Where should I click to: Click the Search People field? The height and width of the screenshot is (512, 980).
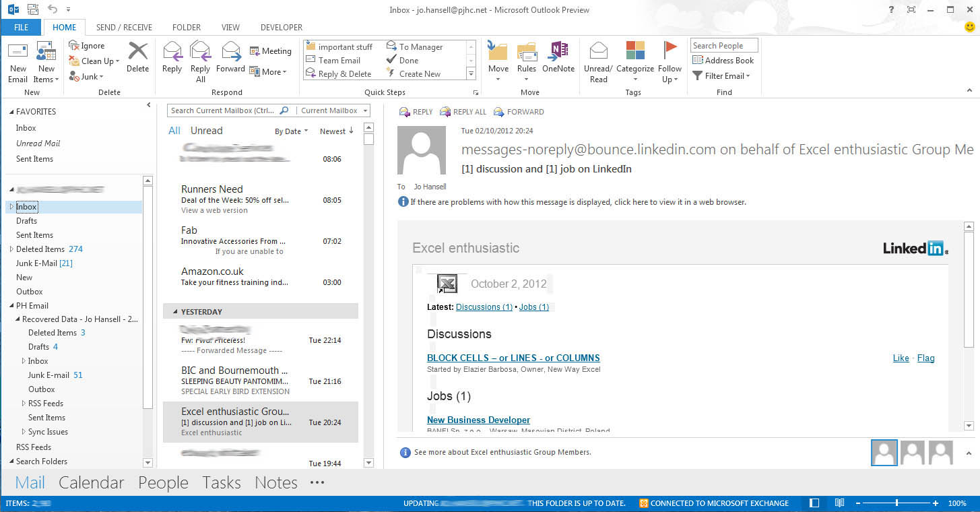(724, 46)
